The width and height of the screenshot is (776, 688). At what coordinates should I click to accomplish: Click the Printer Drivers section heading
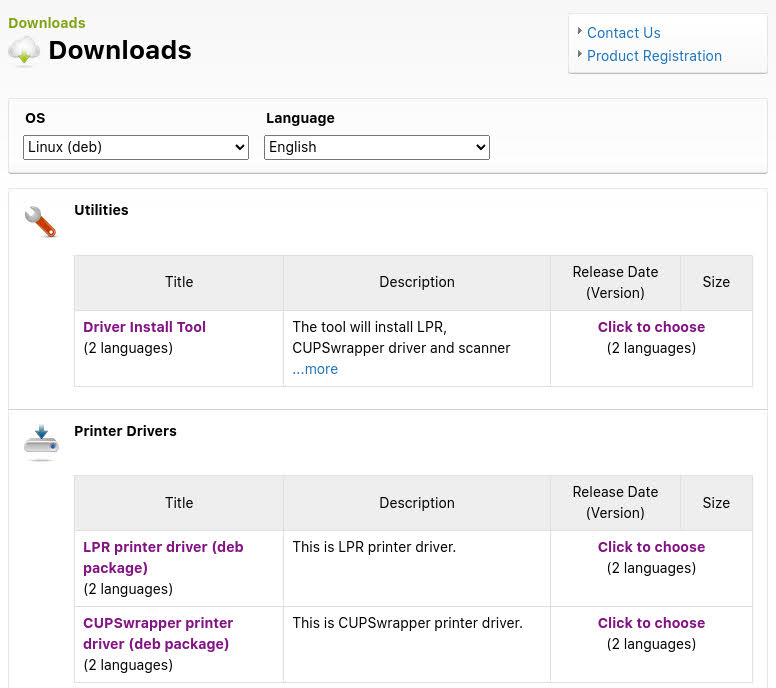point(125,431)
